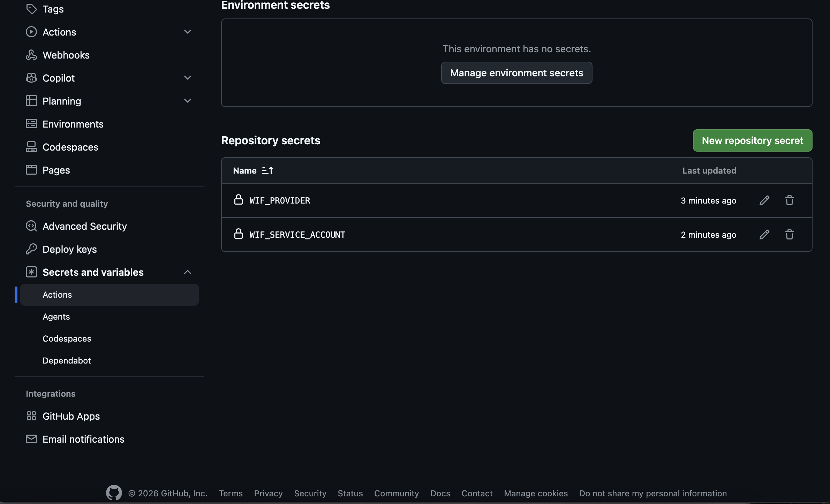Click the Deploy keys key icon
Image resolution: width=830 pixels, height=504 pixels.
click(31, 249)
